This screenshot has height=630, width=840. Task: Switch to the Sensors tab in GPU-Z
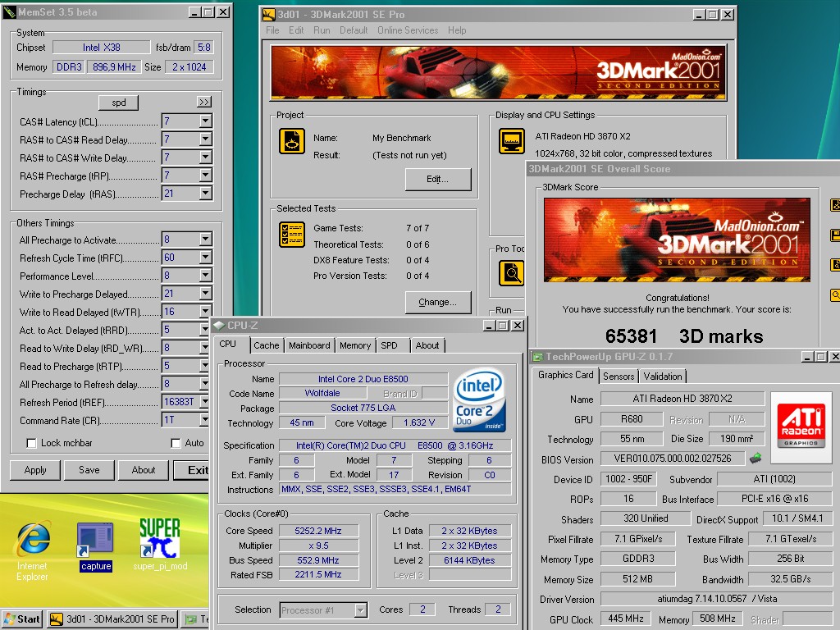619,376
